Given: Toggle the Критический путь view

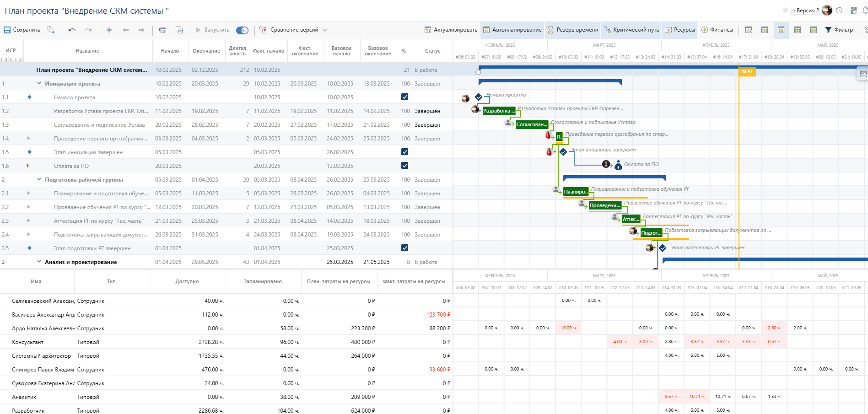Looking at the screenshot, I should (631, 30).
